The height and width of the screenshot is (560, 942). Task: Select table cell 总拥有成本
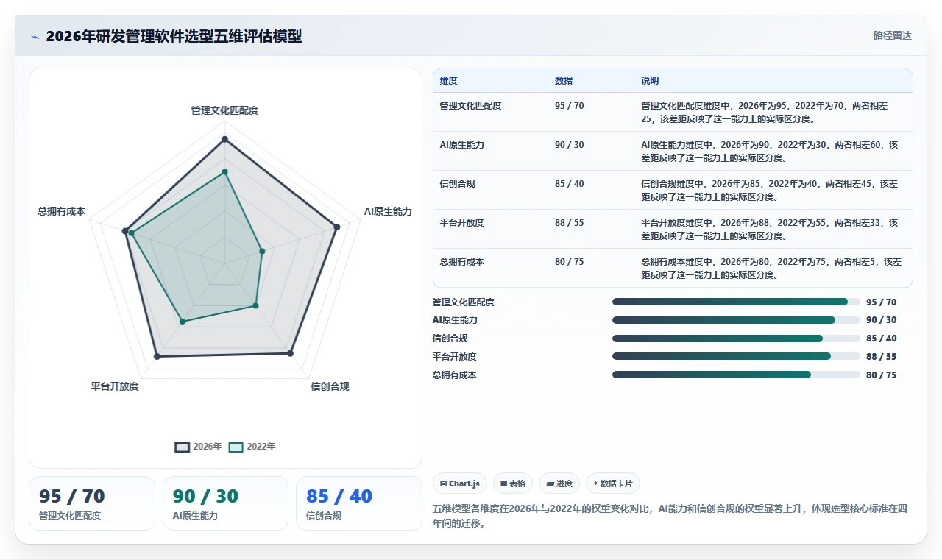click(x=462, y=262)
